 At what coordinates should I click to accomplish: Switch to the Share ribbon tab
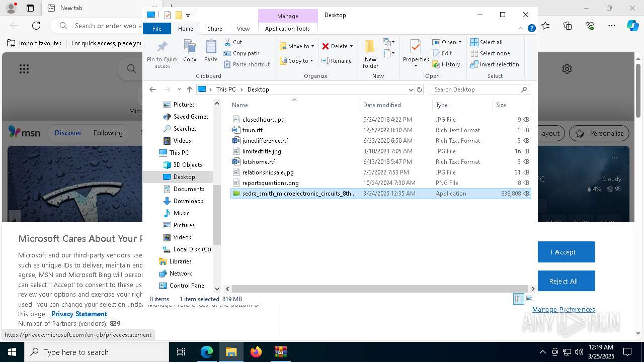215,29
